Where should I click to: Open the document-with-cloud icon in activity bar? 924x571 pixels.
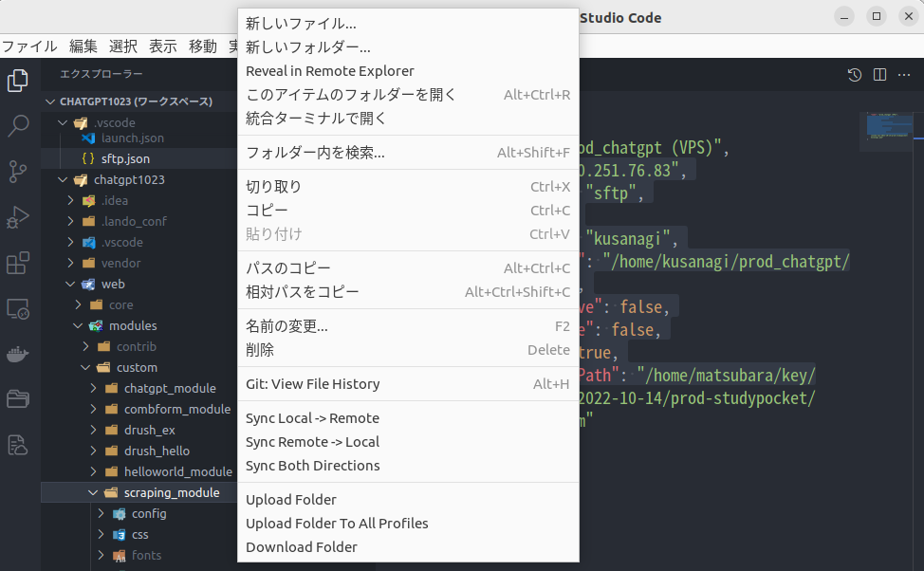click(x=18, y=445)
